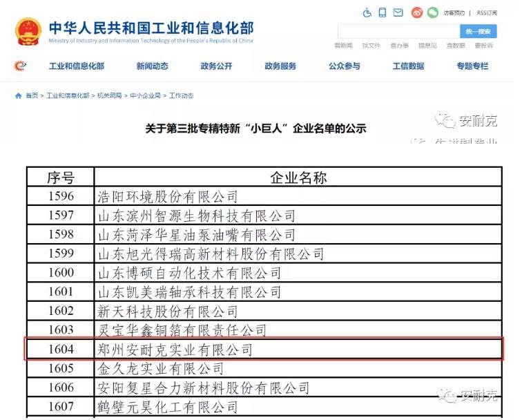The image size is (522, 420).
Task: Open the 政务服务 navigation menu
Action: pos(280,66)
